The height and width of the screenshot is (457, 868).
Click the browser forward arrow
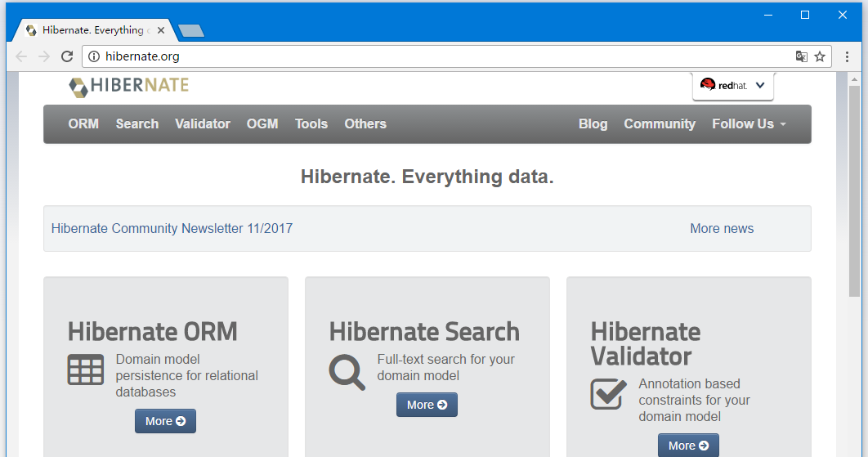[x=44, y=56]
